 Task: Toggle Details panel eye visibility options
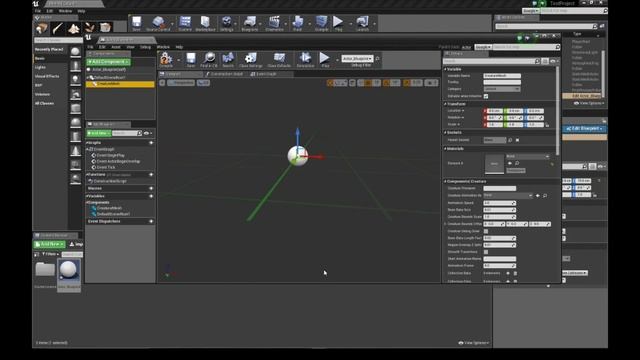point(553,61)
